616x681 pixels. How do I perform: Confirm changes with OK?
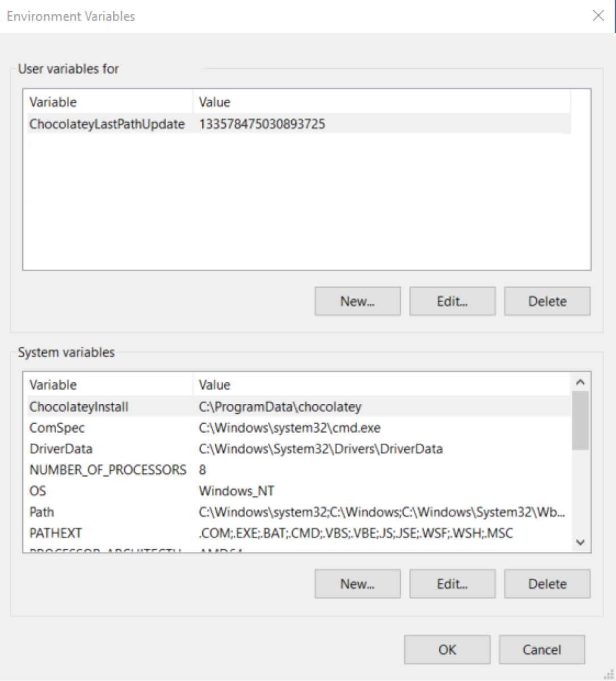pos(447,649)
